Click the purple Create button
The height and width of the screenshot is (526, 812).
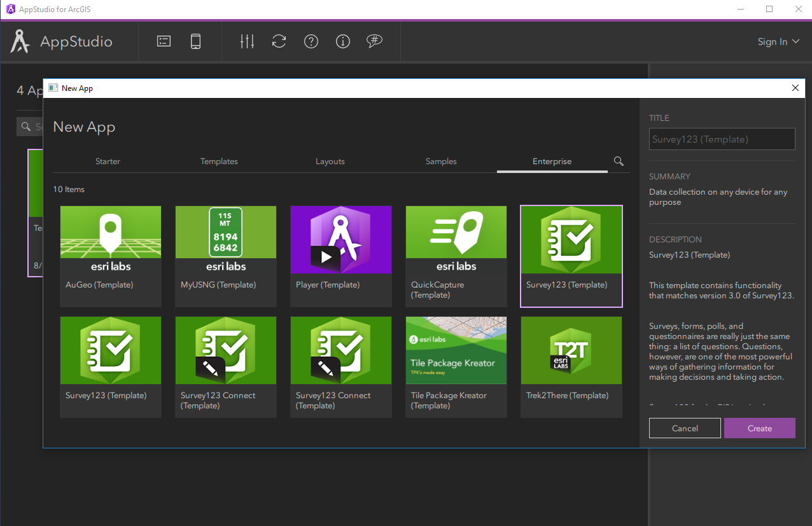760,428
